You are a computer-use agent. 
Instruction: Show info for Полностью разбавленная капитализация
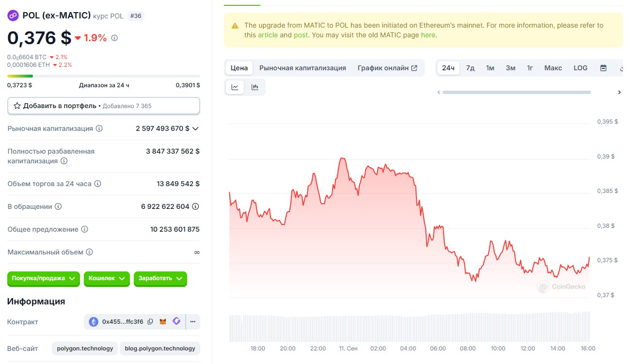tap(64, 160)
